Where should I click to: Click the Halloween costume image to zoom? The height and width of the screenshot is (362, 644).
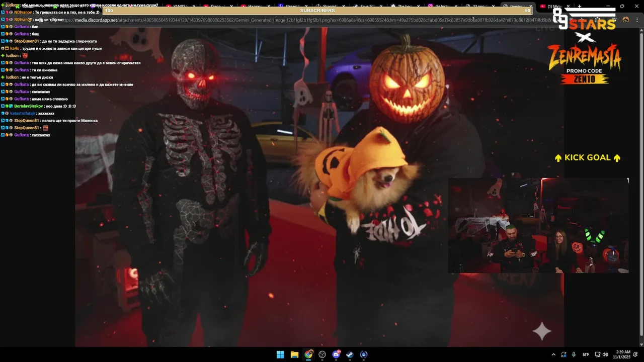tap(319, 187)
